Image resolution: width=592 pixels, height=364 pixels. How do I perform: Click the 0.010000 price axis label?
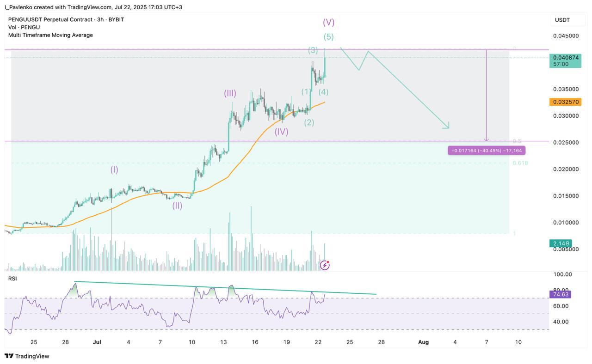click(566, 223)
